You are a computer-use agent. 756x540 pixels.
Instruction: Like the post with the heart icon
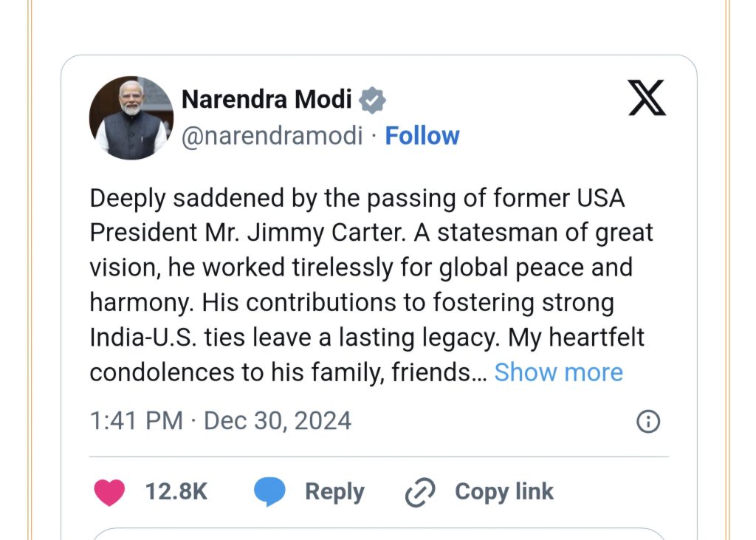(x=109, y=492)
